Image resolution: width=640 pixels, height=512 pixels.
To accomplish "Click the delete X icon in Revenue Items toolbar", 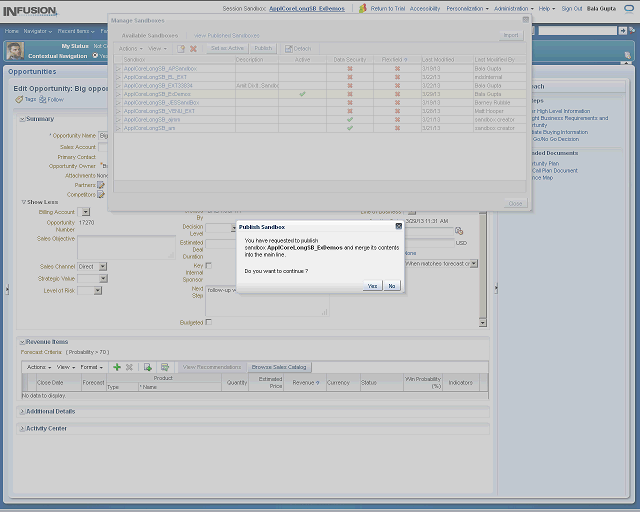I will [129, 367].
